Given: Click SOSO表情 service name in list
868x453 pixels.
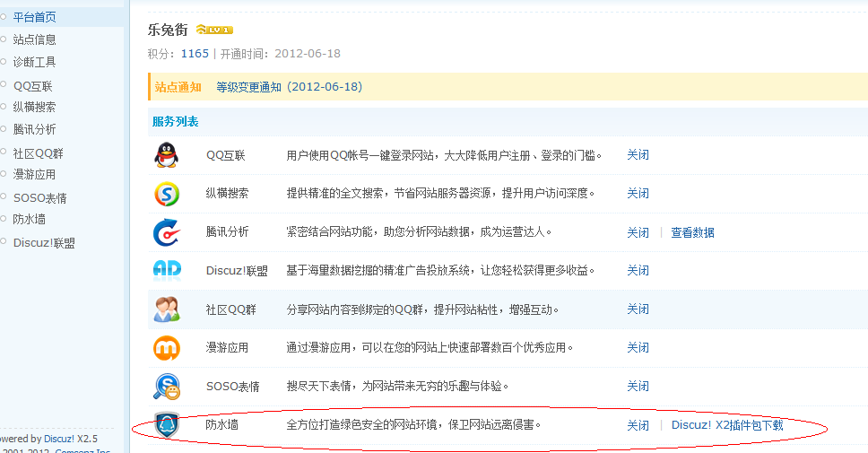Looking at the screenshot, I should pyautogui.click(x=233, y=387).
